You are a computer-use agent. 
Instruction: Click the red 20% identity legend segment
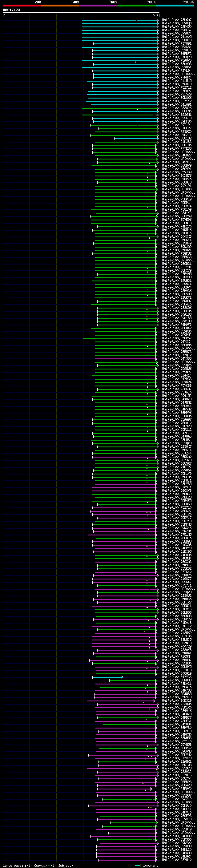(x=22, y=6)
